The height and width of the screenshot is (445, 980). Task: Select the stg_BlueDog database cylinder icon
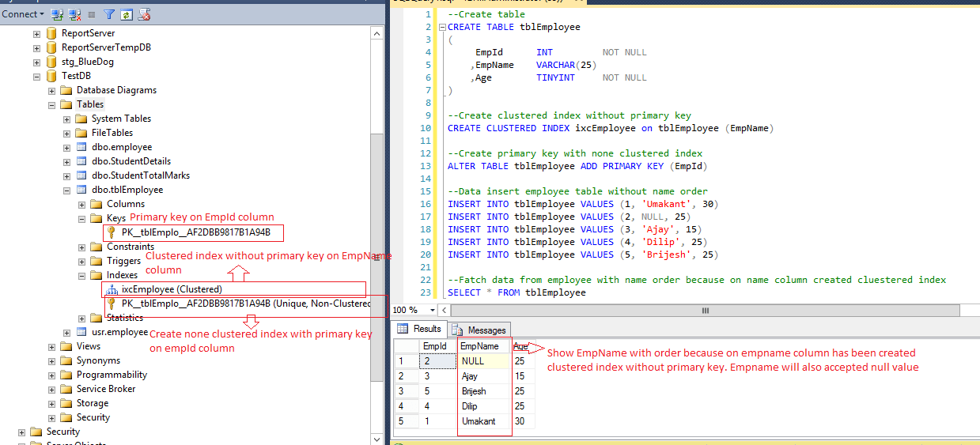pos(51,62)
